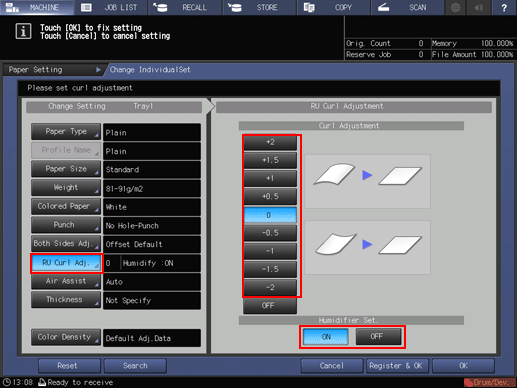517x388 pixels.
Task: Click the Auto air assist value
Action: (x=152, y=282)
